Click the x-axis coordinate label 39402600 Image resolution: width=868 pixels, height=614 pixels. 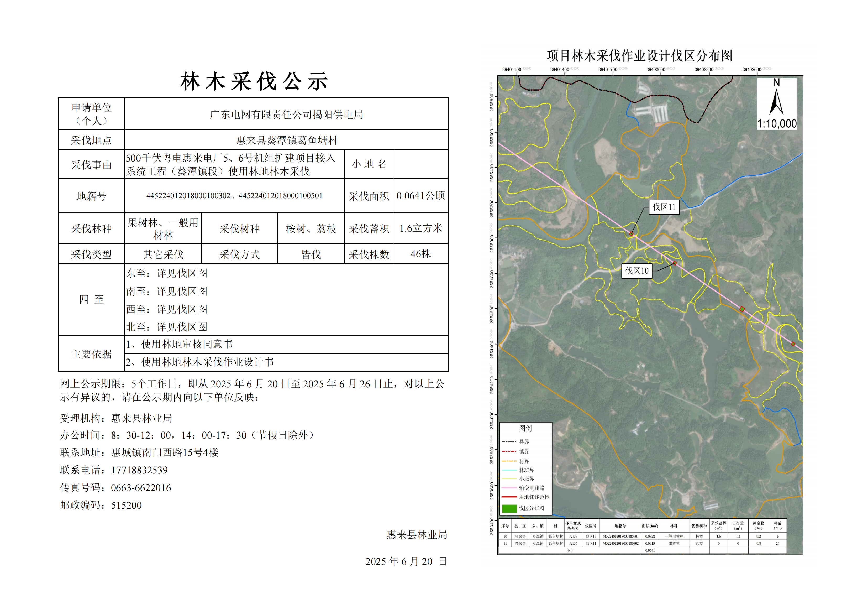coord(751,70)
